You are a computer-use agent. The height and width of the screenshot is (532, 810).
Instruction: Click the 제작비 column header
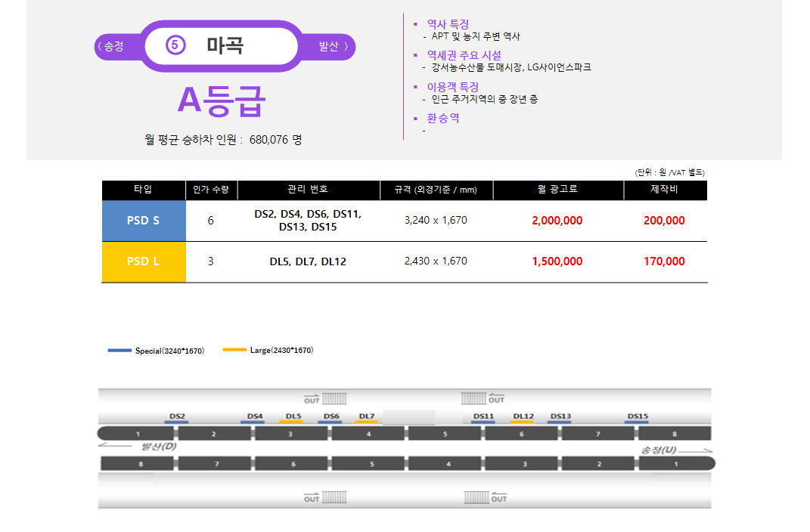click(x=665, y=190)
